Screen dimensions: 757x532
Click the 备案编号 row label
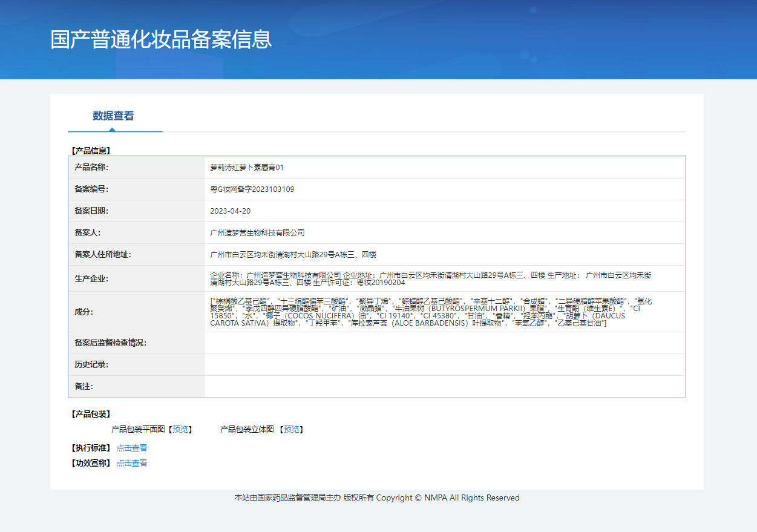click(x=91, y=189)
